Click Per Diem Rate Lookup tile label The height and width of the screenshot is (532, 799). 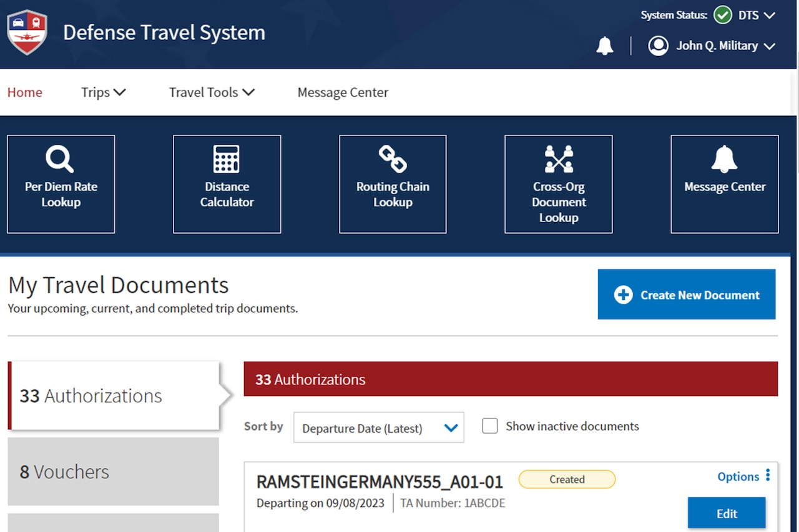pyautogui.click(x=61, y=194)
